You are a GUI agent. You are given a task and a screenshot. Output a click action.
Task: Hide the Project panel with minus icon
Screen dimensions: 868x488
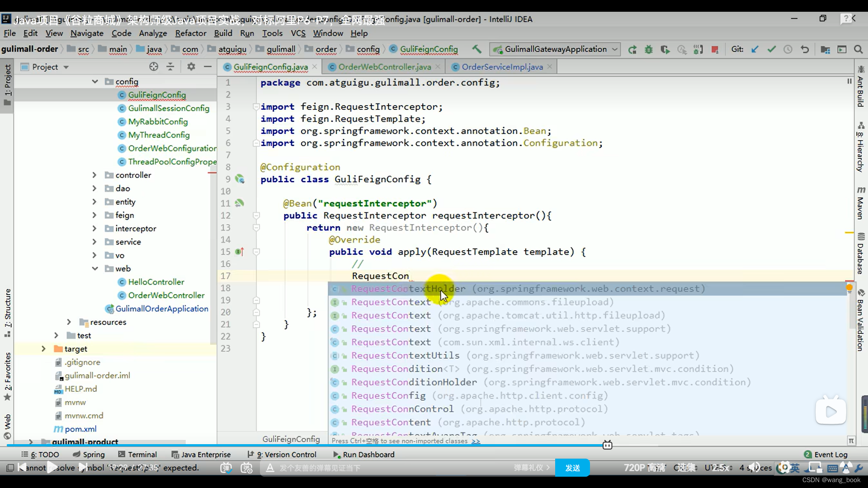click(x=208, y=67)
